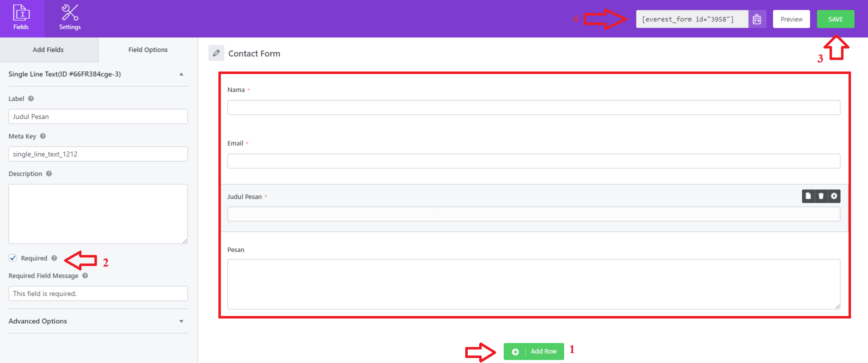Select the Contact Form title text
868x363 pixels.
[254, 53]
